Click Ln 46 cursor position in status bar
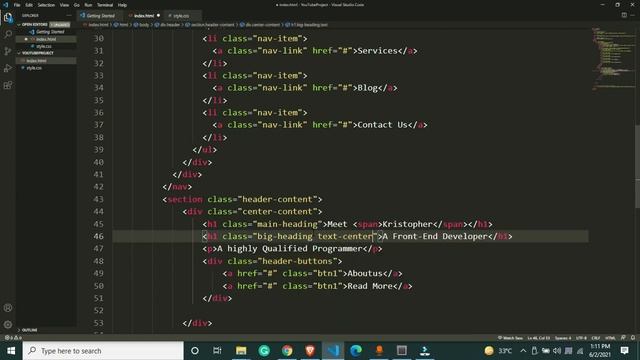The width and height of the screenshot is (640, 360). tap(538, 338)
